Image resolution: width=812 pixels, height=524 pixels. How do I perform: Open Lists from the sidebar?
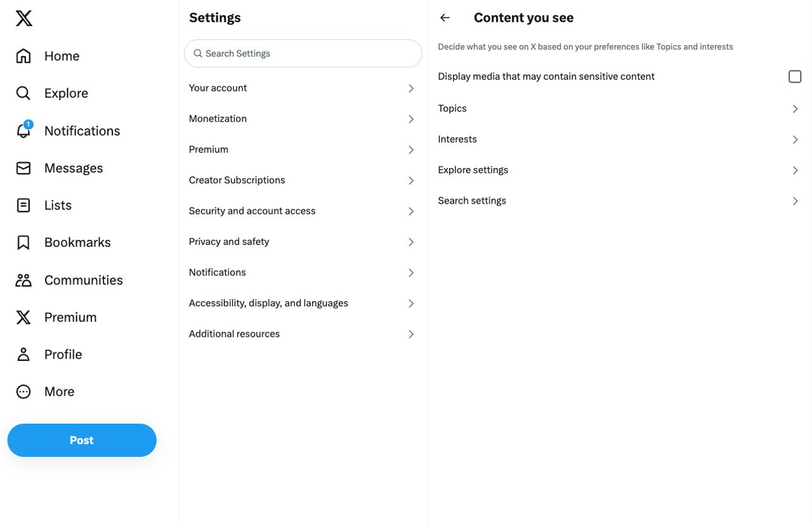[58, 206]
